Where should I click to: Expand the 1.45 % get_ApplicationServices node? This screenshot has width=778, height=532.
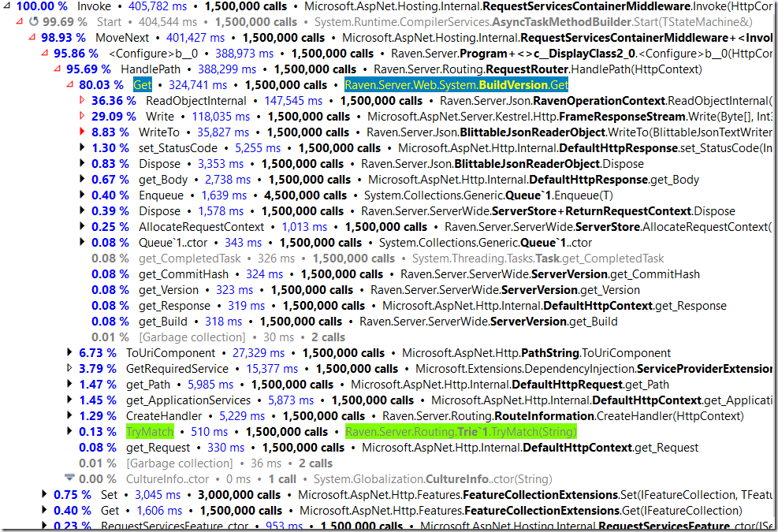(70, 400)
